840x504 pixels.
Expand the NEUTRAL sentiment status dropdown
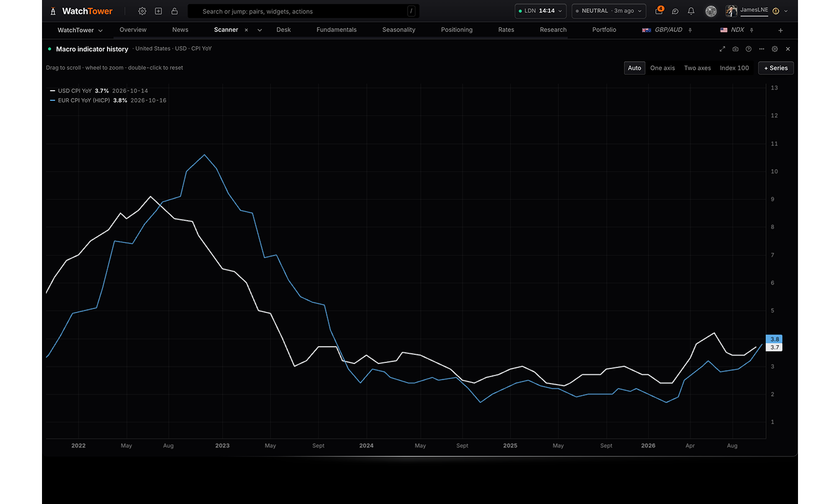click(x=609, y=11)
